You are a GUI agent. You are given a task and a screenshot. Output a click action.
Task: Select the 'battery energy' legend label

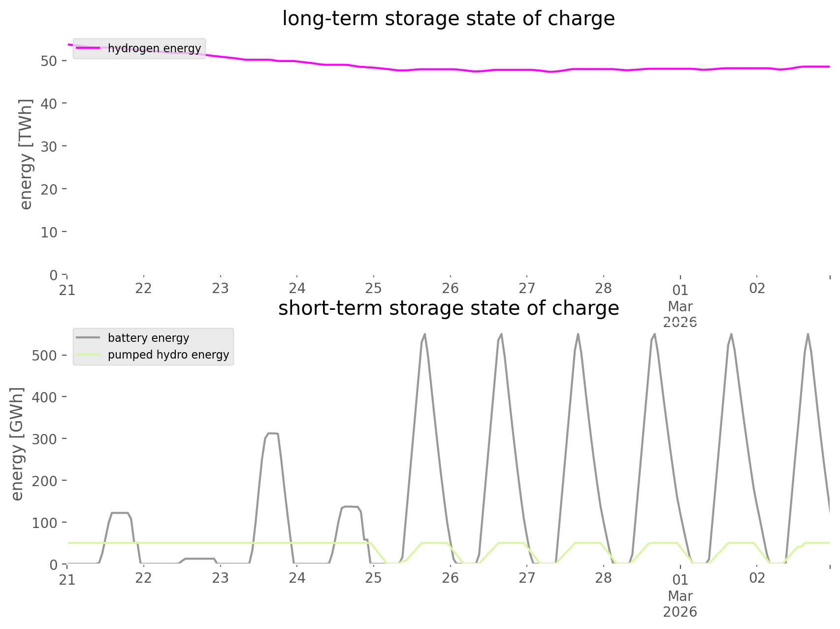tap(148, 338)
